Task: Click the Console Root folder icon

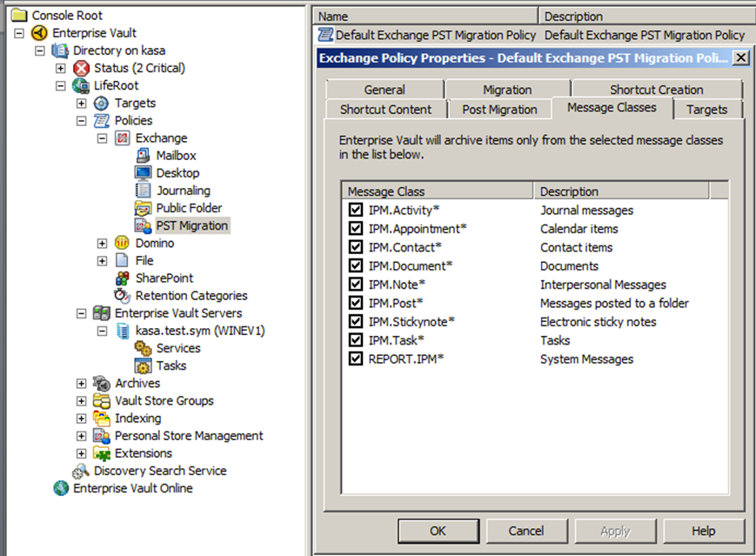Action: click(19, 16)
